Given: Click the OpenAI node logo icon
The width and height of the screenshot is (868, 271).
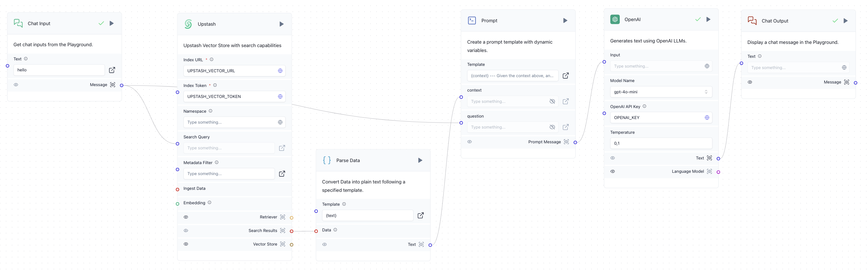Looking at the screenshot, I should pos(615,19).
